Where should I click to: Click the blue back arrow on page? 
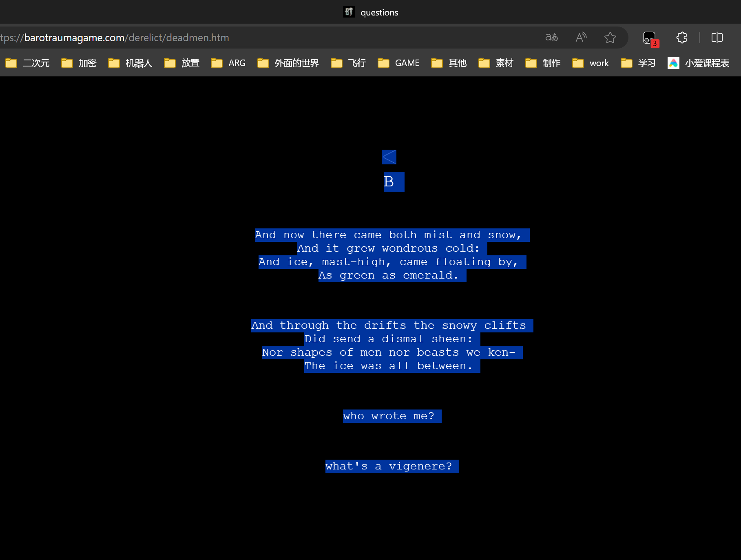pos(389,157)
